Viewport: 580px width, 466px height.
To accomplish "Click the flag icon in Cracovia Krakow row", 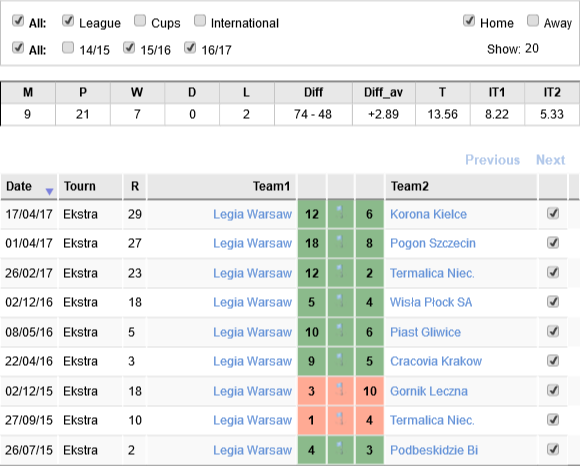I will 340,361.
